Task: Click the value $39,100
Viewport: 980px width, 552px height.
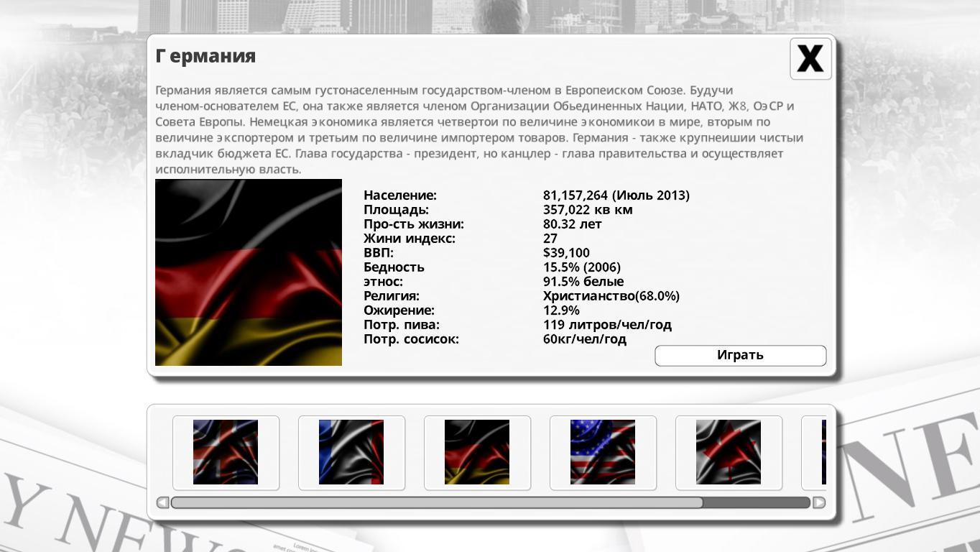Action: click(566, 253)
